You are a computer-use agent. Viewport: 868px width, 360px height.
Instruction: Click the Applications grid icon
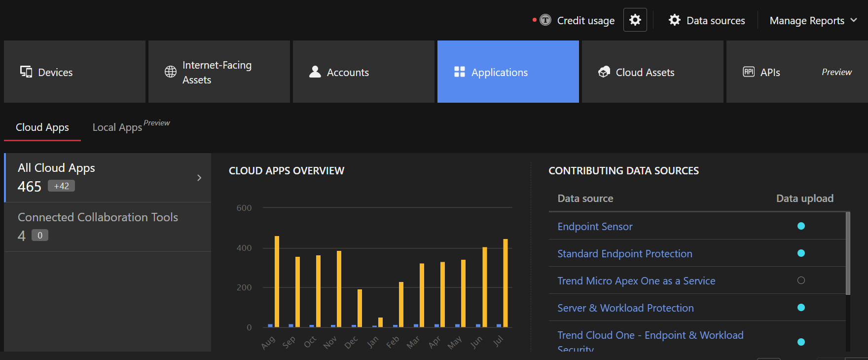[459, 72]
